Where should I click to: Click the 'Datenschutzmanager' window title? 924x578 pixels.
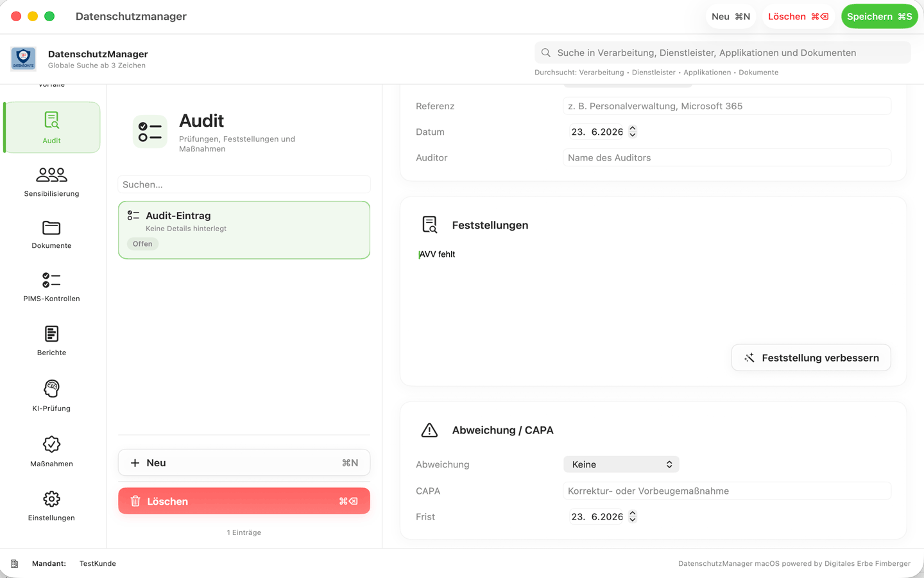131,17
